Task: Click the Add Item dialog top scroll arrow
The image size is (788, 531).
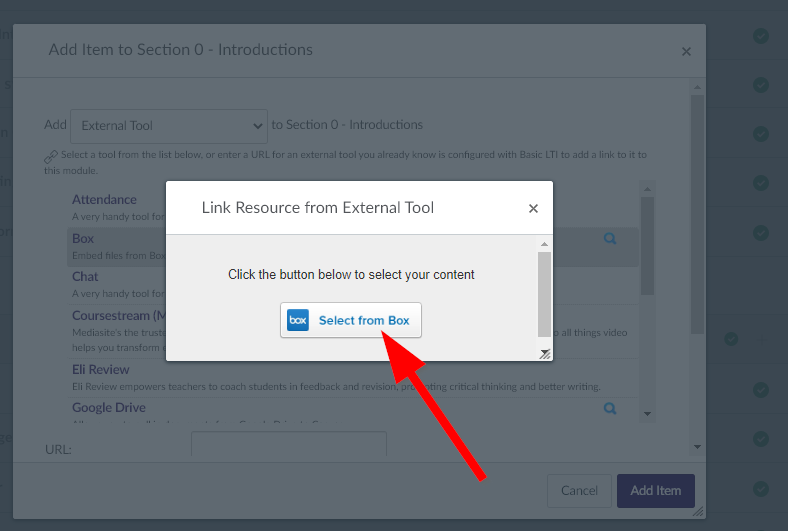Action: (697, 87)
